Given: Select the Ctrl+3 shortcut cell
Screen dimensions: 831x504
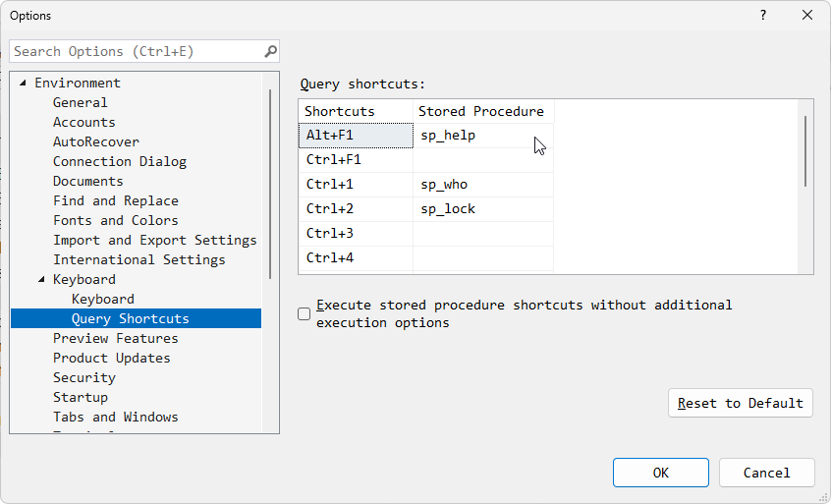Looking at the screenshot, I should [x=356, y=233].
